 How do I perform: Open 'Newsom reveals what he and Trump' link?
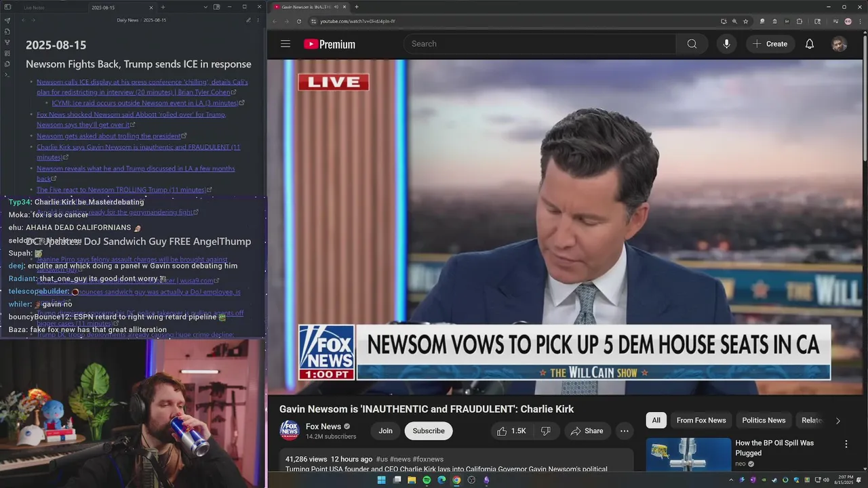tap(136, 174)
